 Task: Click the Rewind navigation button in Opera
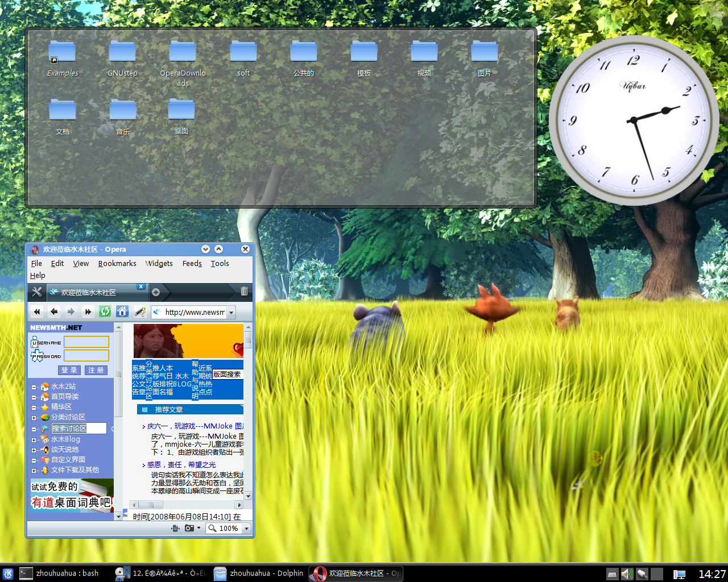point(37,311)
